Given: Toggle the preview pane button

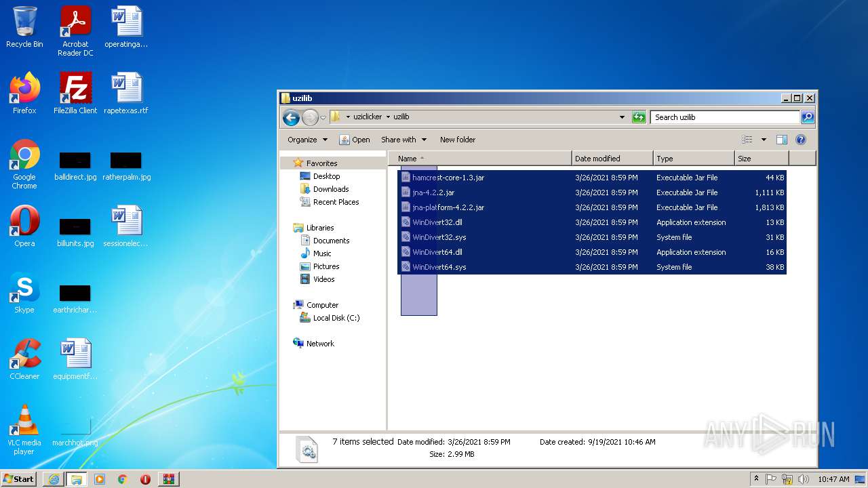Looking at the screenshot, I should pyautogui.click(x=781, y=140).
